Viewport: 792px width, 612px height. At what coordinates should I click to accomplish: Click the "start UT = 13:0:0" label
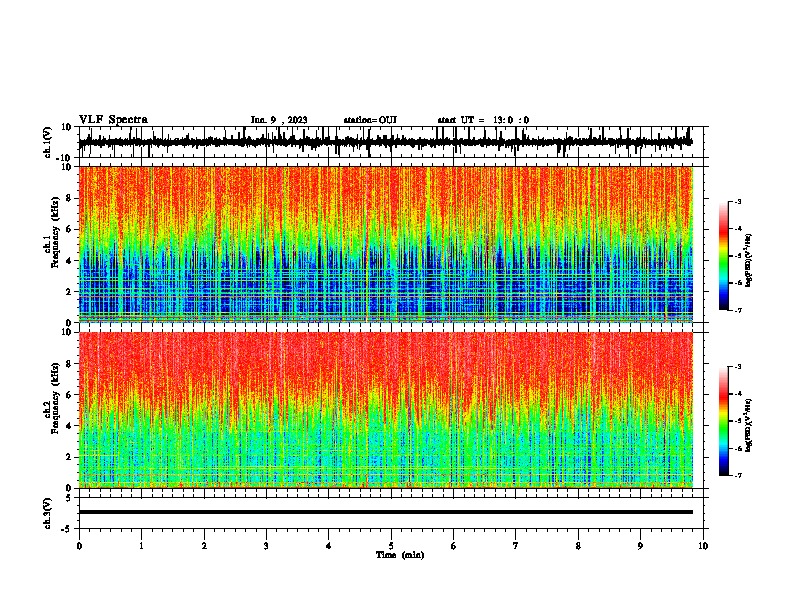483,120
